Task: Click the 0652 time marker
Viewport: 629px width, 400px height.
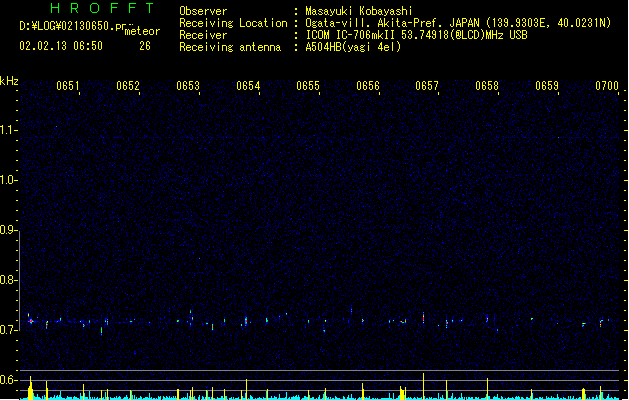Action: (128, 86)
